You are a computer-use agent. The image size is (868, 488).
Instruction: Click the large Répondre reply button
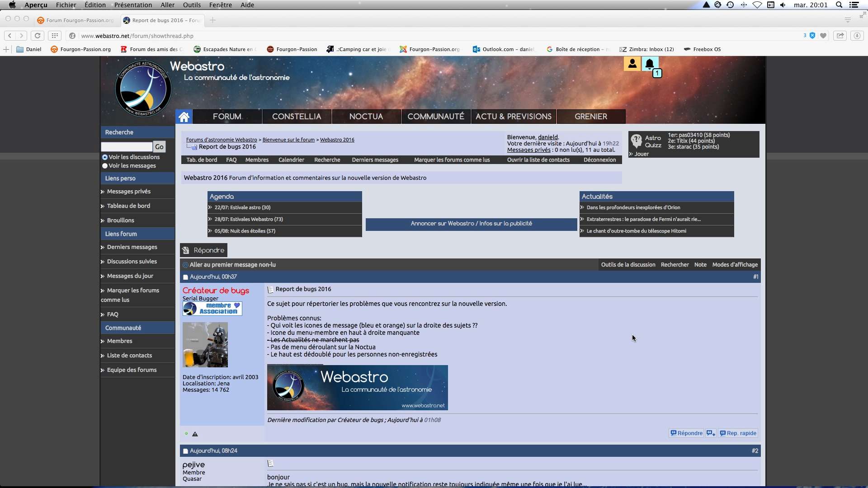point(204,250)
